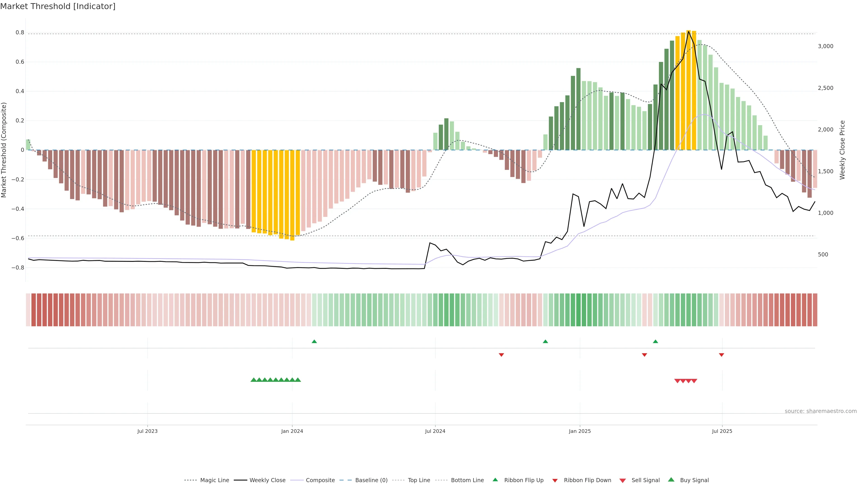868x488 pixels.
Task: Click the first Ribbon Flip Up marker after Jan 2024
Action: click(x=314, y=342)
